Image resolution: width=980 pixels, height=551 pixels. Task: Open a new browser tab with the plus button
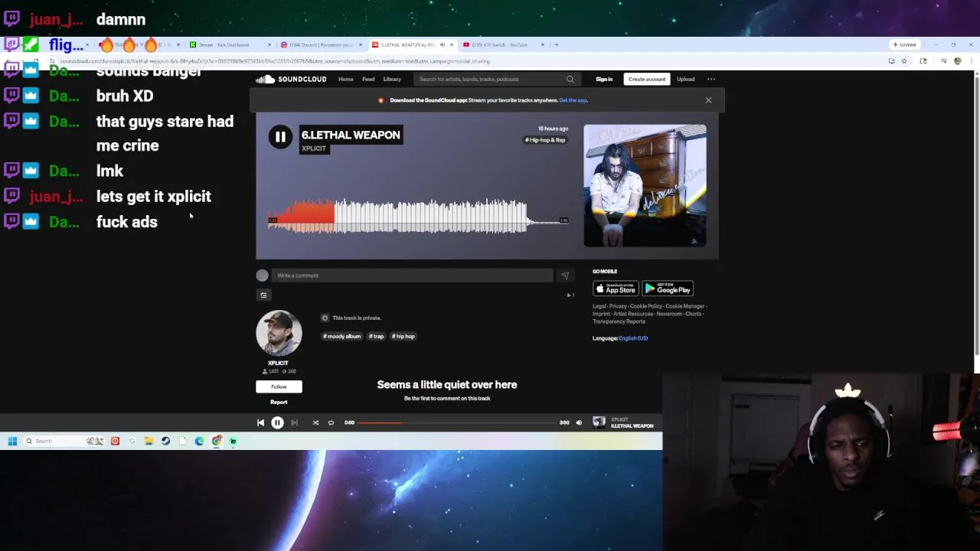click(557, 44)
